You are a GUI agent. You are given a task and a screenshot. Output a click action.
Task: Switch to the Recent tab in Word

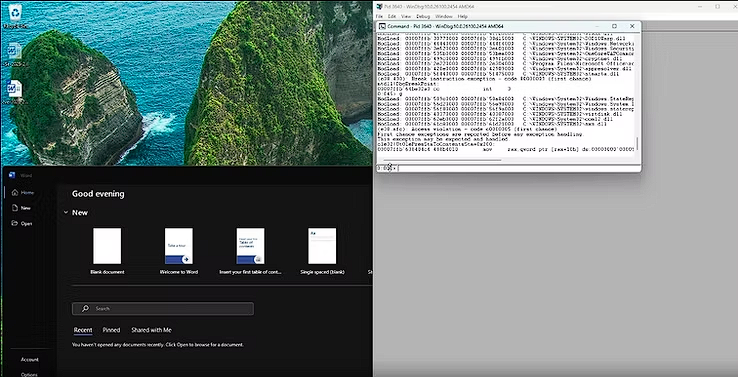click(x=83, y=330)
